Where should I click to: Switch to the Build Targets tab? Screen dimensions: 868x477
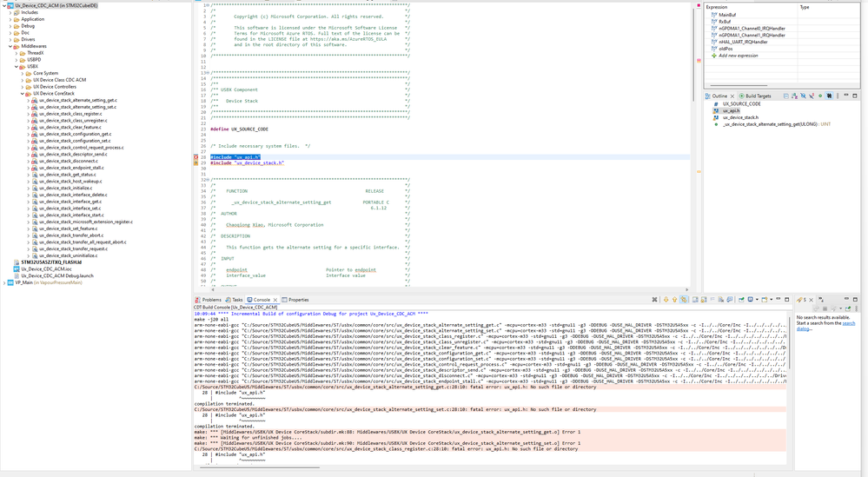tap(755, 96)
